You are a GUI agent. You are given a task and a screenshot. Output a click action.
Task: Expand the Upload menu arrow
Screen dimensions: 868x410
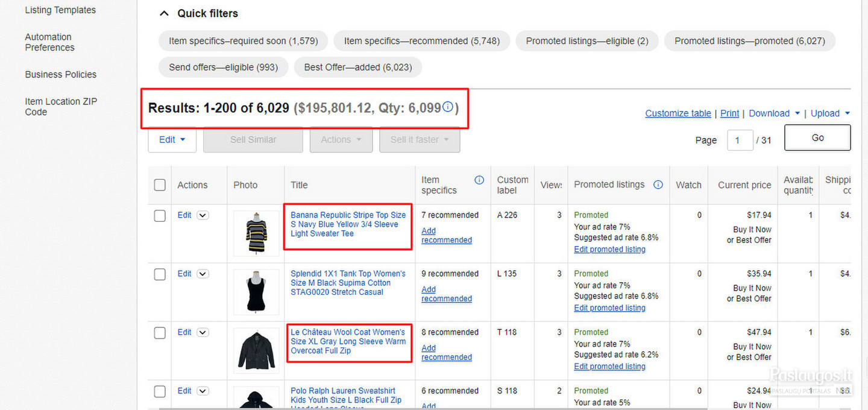[x=847, y=113]
